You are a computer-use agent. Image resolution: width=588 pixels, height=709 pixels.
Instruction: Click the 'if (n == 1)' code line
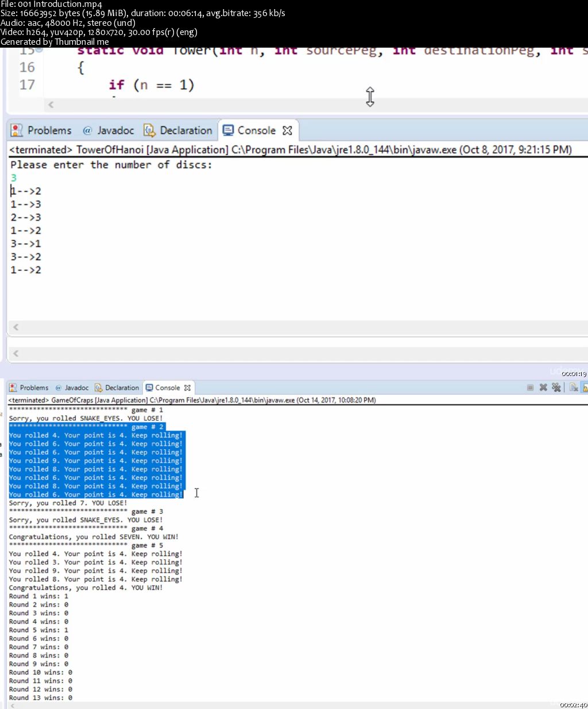point(152,85)
